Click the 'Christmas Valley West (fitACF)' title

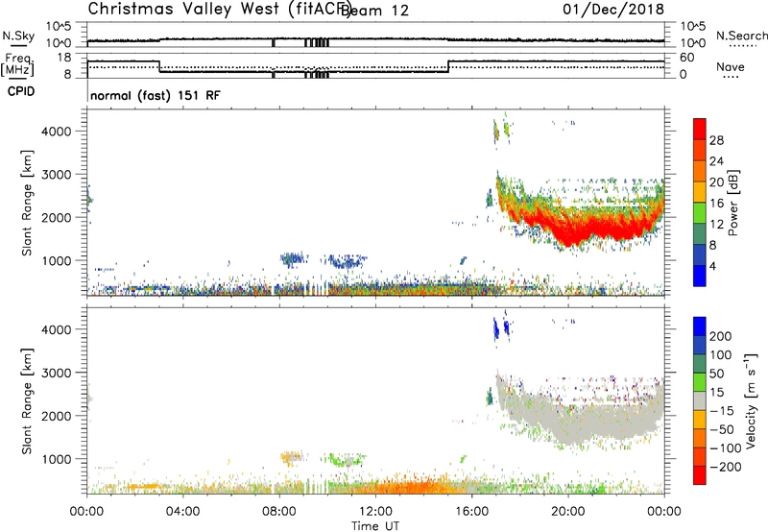[219, 9]
